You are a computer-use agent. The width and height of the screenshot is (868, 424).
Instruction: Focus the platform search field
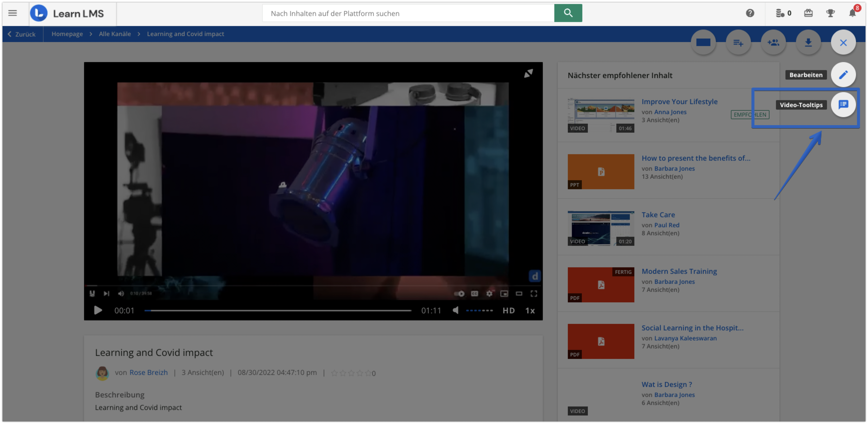coord(408,13)
